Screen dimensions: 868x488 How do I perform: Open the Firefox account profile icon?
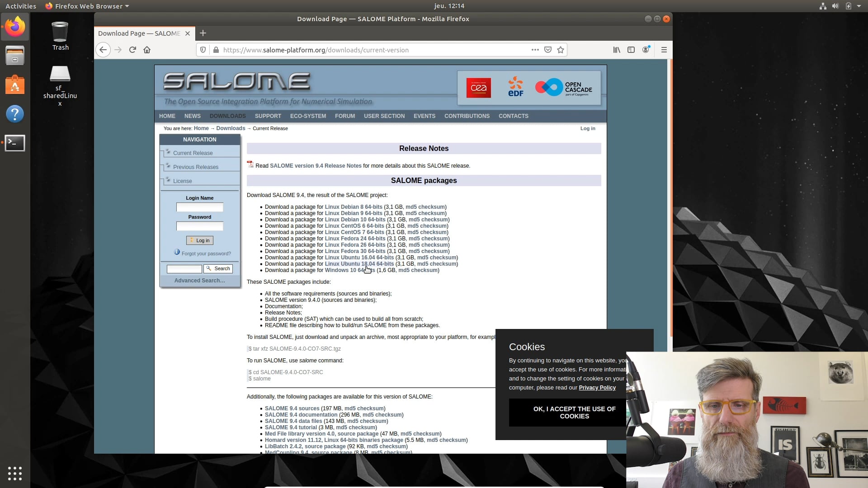[x=646, y=50]
